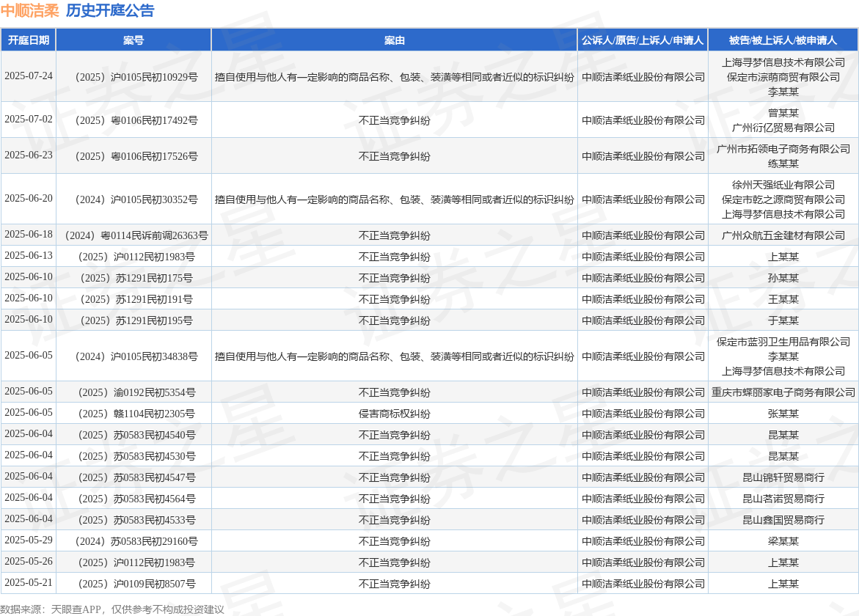The width and height of the screenshot is (859, 616).
Task: Click defendant 王某某
Action: [x=783, y=299]
